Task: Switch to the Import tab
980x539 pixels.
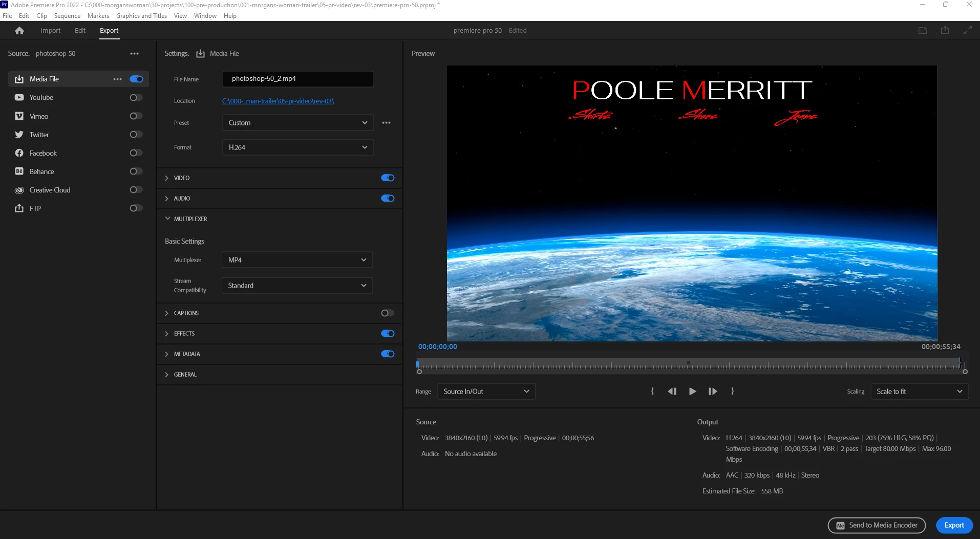Action: tap(50, 31)
